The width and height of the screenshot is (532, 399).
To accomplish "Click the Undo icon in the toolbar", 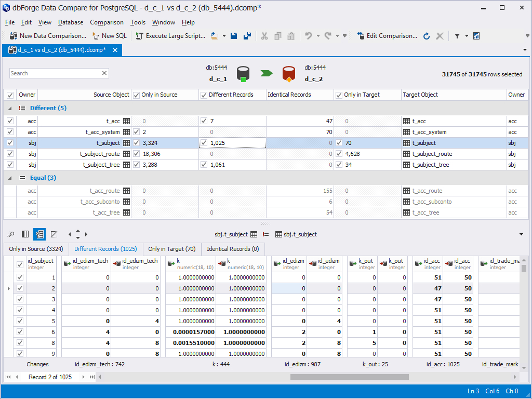I will pyautogui.click(x=308, y=36).
